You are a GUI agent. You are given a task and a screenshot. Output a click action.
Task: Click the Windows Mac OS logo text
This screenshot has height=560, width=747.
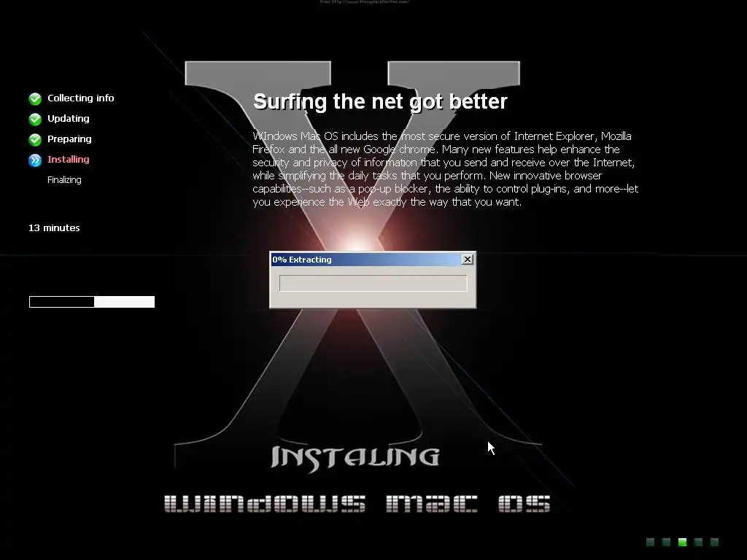pyautogui.click(x=357, y=504)
